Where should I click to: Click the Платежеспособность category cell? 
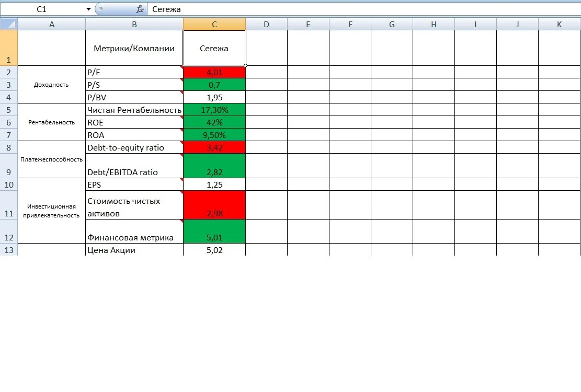tap(51, 159)
